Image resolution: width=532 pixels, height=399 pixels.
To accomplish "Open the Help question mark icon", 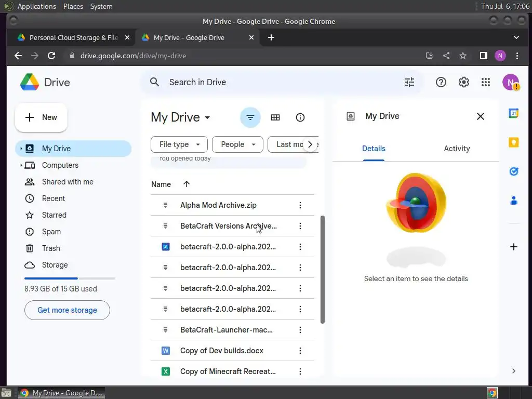I will [x=441, y=82].
